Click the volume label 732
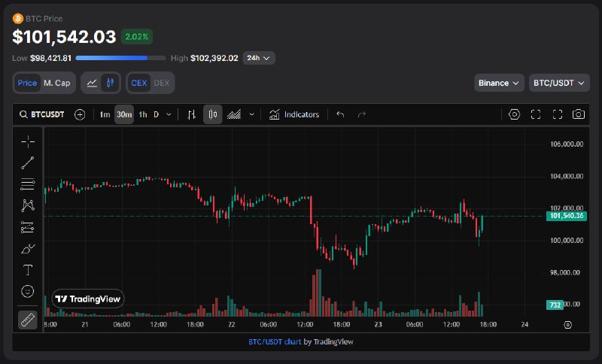602x364 pixels. (555, 305)
